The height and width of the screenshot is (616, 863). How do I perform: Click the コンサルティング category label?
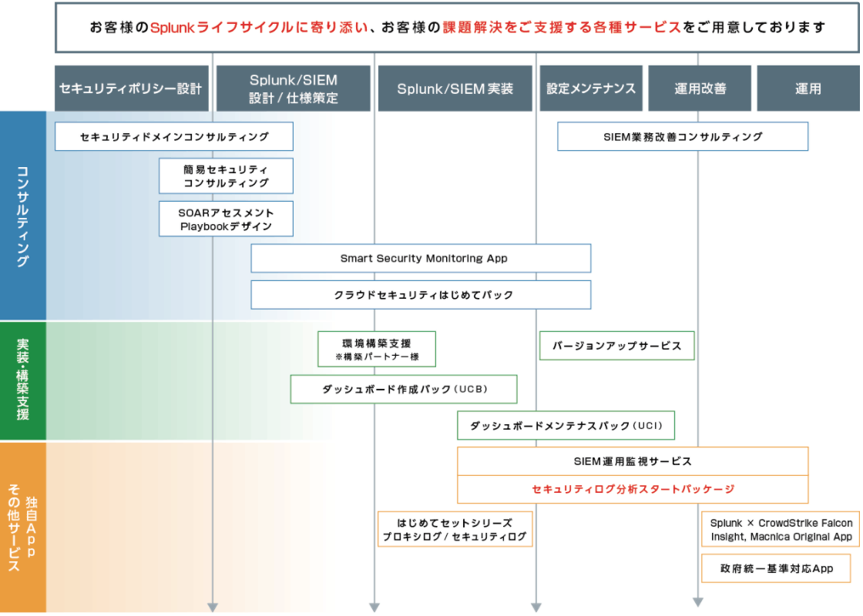pyautogui.click(x=22, y=216)
